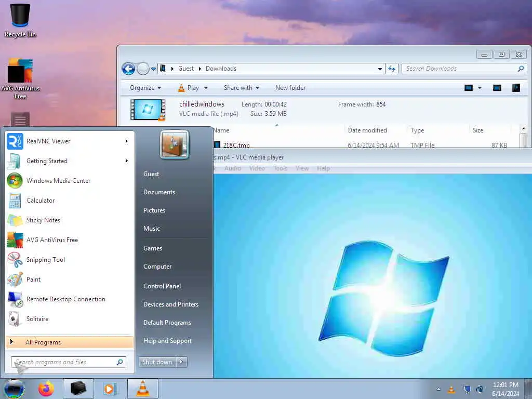Click the user account picture in the Start menu
This screenshot has height=399, width=532.
pos(175,144)
